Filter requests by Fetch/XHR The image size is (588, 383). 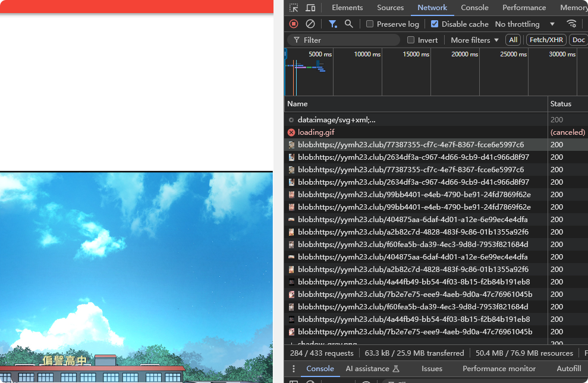pos(546,40)
